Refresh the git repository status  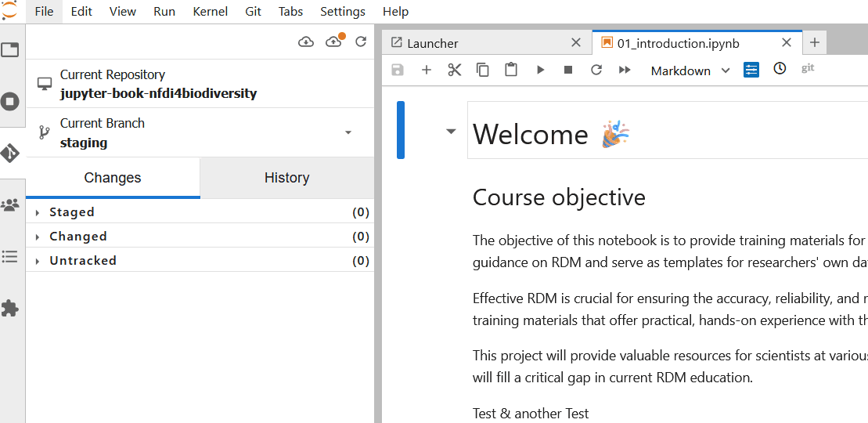click(x=361, y=42)
